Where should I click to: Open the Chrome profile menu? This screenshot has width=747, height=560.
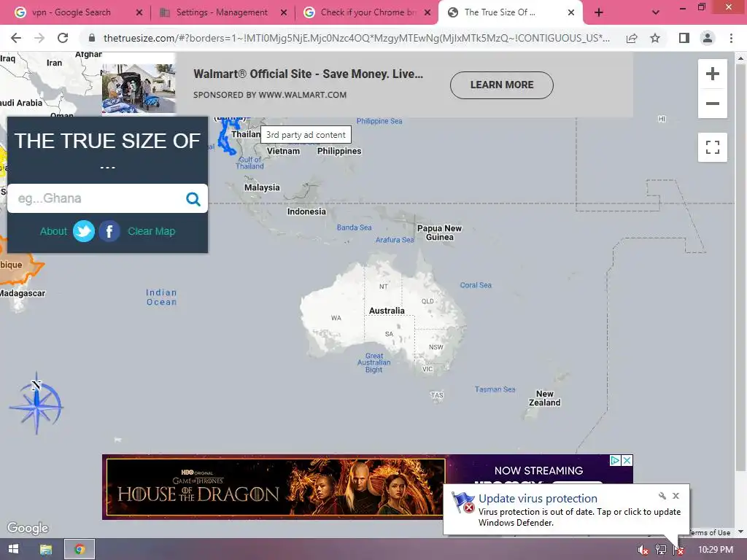coord(708,38)
